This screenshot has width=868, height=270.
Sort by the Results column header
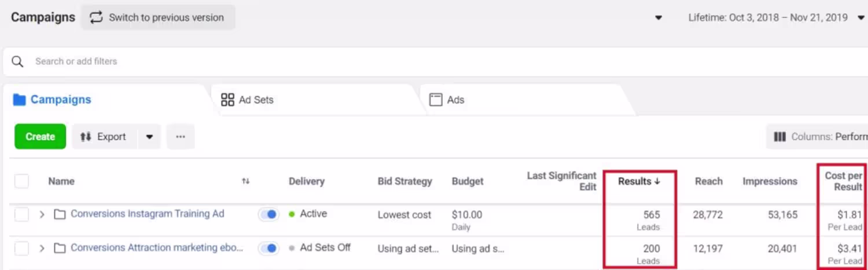tap(639, 181)
